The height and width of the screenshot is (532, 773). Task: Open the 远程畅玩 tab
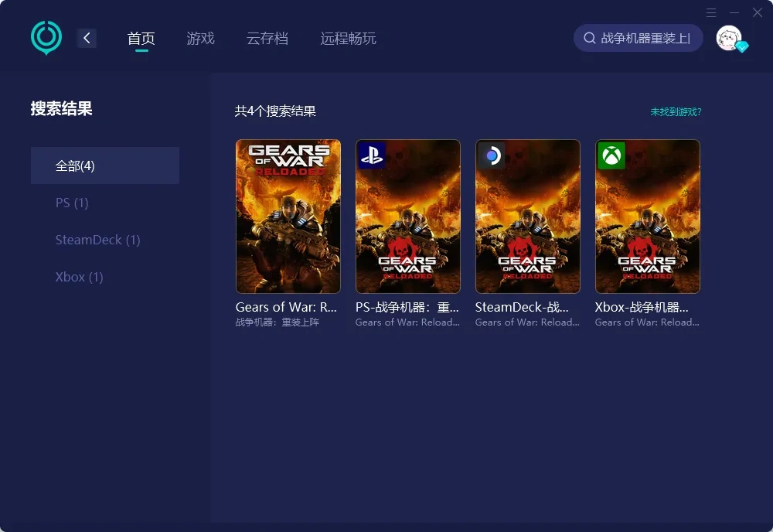coord(348,38)
